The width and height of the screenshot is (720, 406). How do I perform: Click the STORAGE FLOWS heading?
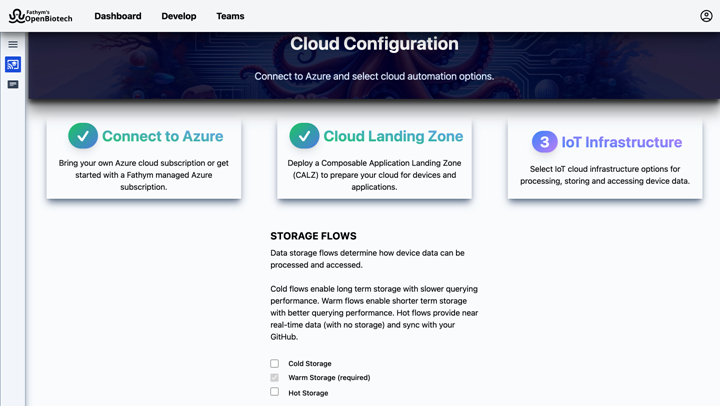pos(313,236)
